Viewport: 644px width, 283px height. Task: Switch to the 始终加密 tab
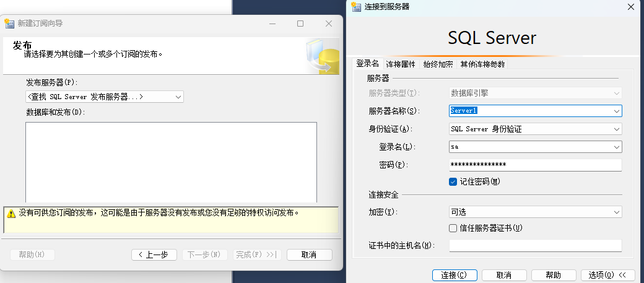[438, 64]
